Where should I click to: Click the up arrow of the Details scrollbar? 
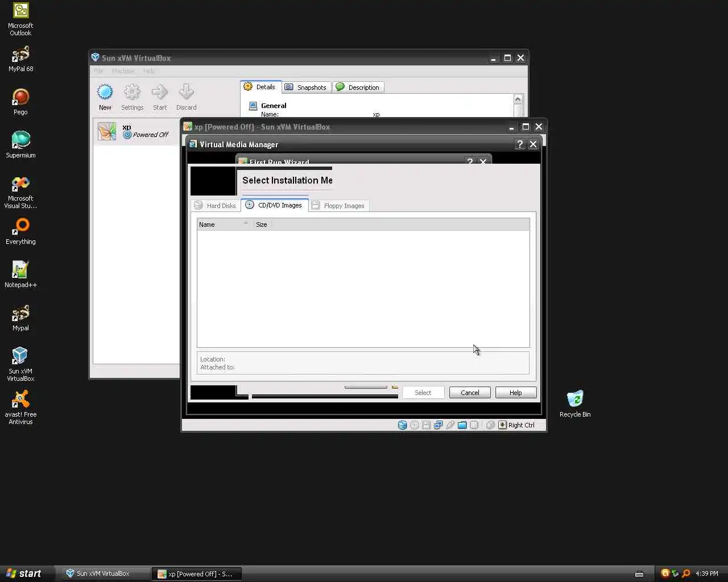click(518, 99)
